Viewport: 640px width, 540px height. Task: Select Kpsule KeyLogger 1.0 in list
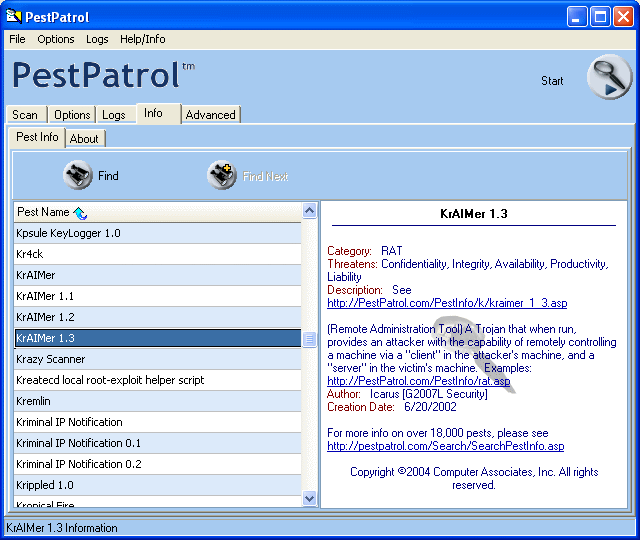158,233
